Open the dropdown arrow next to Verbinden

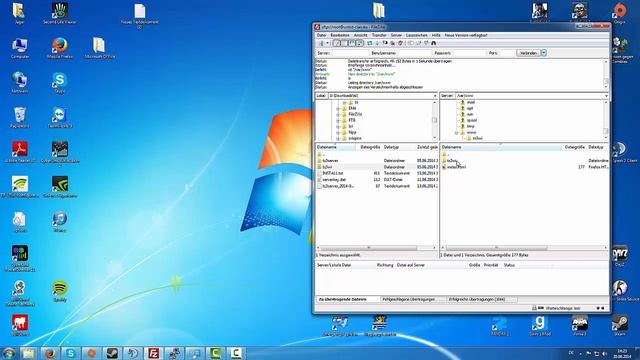(x=544, y=53)
